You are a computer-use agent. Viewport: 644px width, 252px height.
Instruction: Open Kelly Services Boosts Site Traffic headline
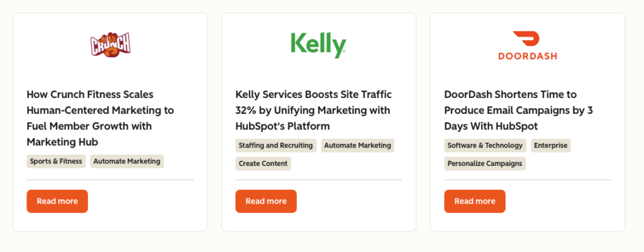tap(313, 110)
